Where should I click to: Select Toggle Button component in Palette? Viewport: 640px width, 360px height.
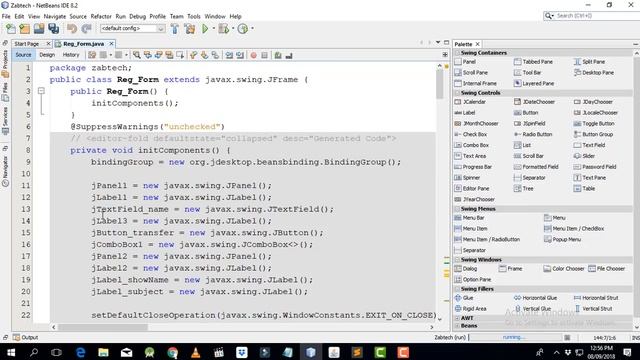coord(594,123)
